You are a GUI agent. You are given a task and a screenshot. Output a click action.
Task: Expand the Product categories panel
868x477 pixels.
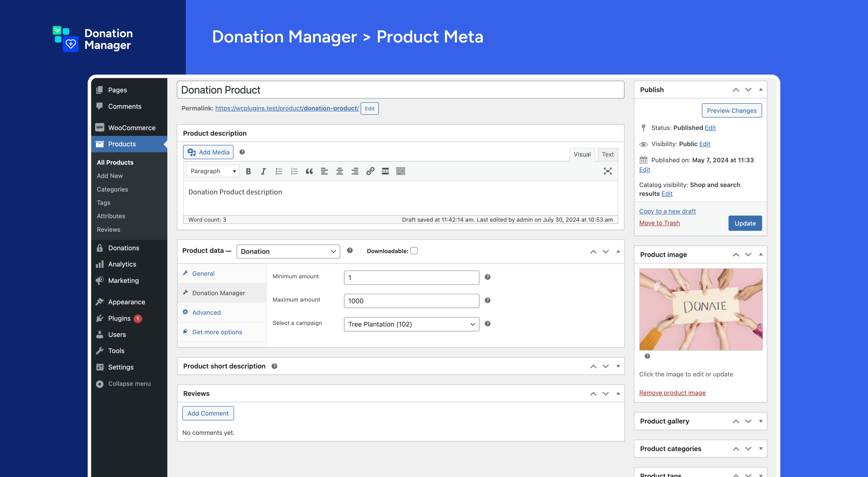pyautogui.click(x=761, y=449)
